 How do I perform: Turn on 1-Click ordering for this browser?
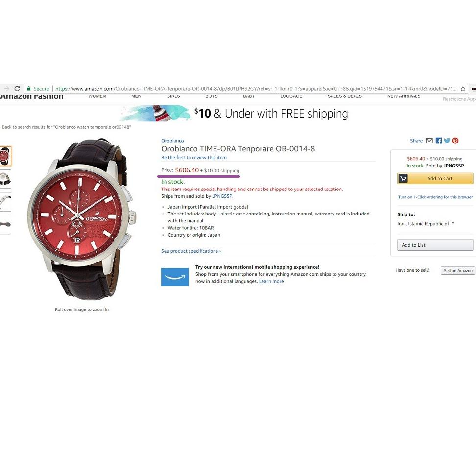(x=435, y=197)
